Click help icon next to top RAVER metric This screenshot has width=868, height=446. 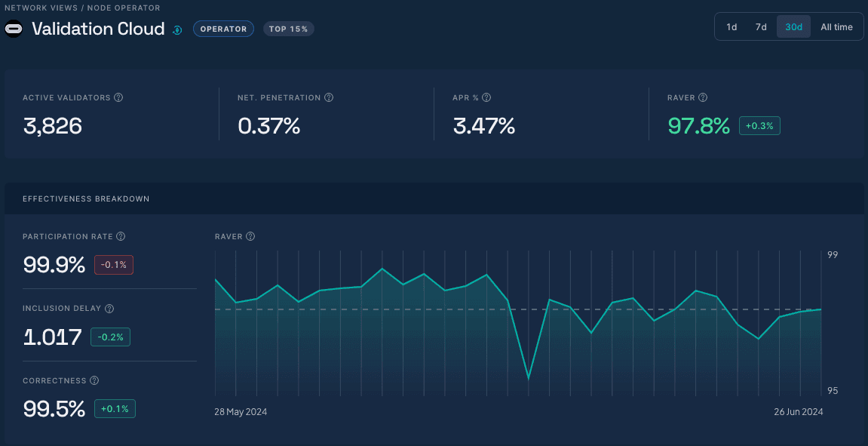[x=703, y=98]
